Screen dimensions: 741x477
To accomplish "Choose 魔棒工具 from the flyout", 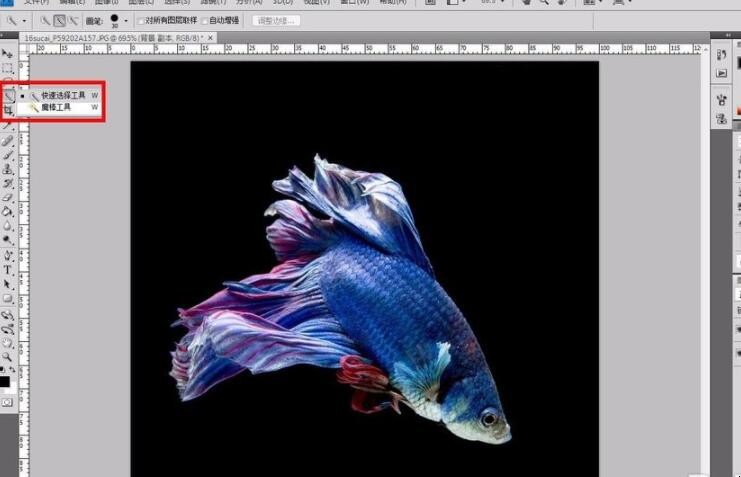I will coord(60,108).
